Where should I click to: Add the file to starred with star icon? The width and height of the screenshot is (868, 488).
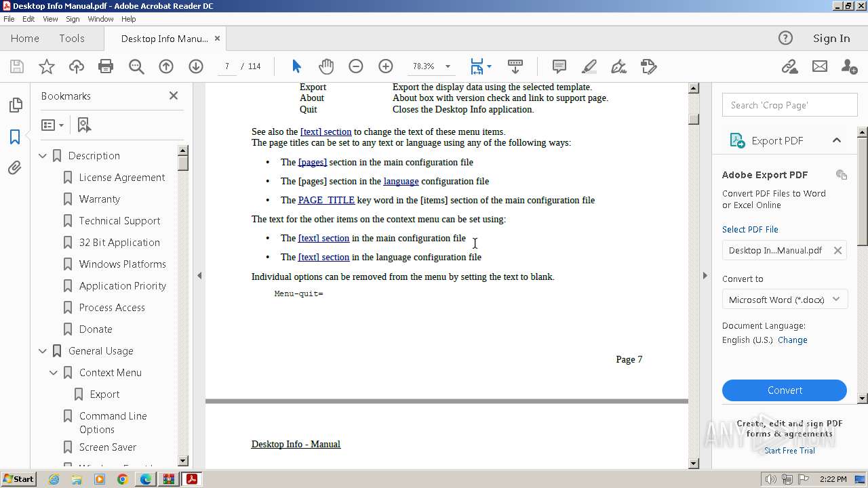[x=47, y=66]
